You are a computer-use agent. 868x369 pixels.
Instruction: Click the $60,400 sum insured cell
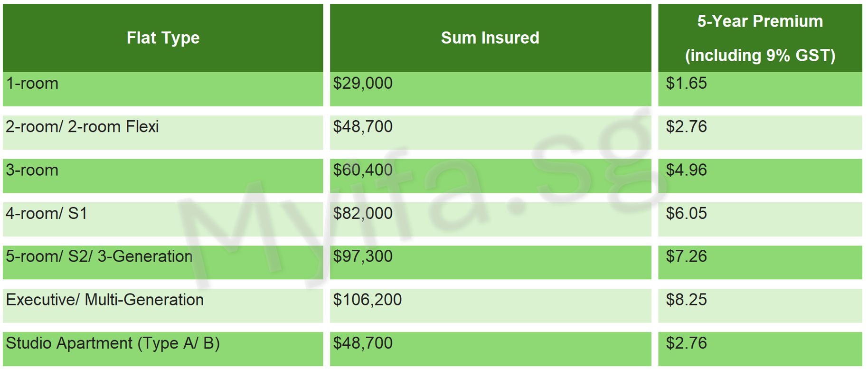(x=363, y=170)
